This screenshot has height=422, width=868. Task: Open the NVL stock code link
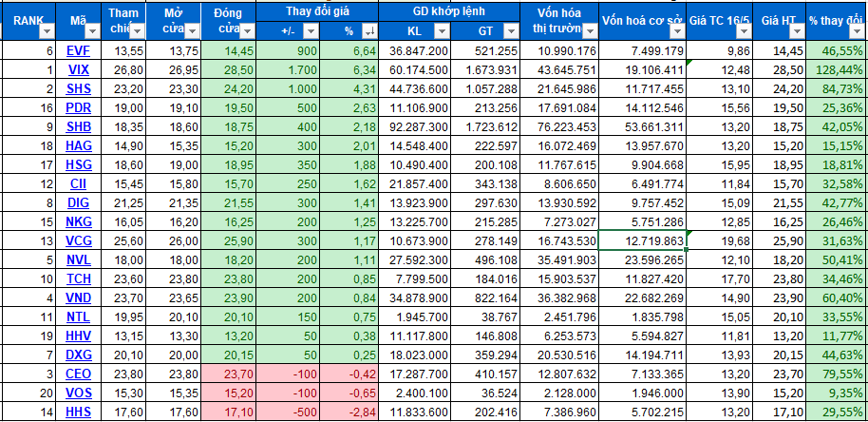pos(78,259)
